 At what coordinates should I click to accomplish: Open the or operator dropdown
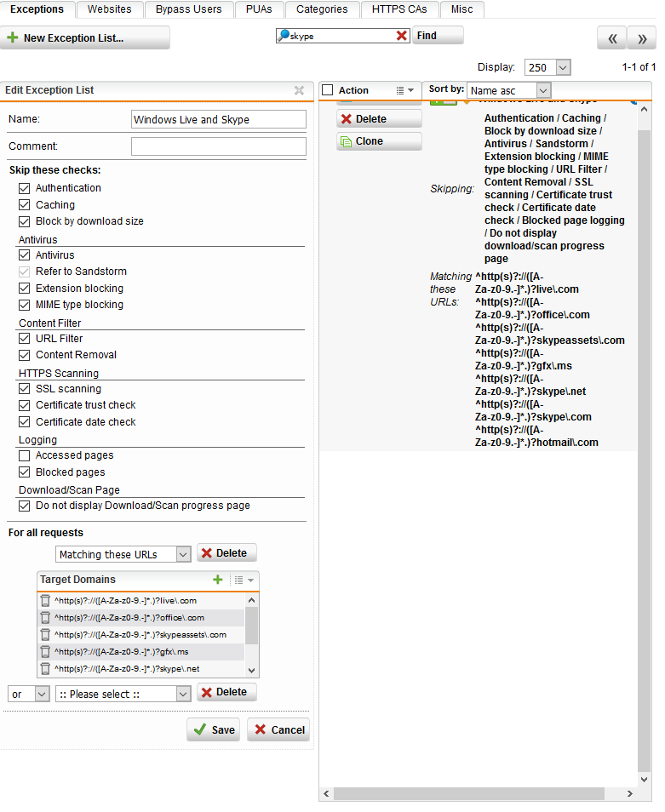[x=28, y=694]
